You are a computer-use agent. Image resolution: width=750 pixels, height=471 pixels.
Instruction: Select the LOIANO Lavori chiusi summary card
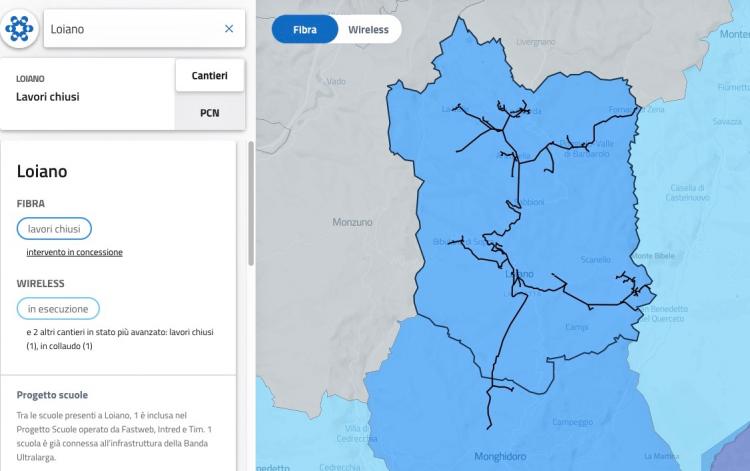pos(88,94)
